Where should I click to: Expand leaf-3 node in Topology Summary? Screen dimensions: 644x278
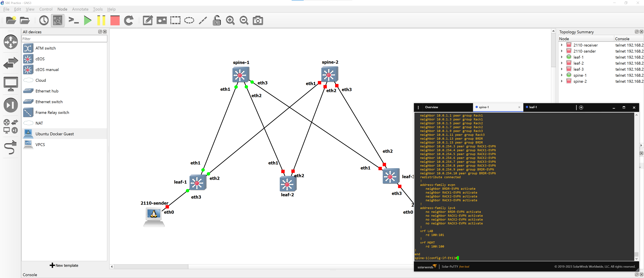point(561,69)
